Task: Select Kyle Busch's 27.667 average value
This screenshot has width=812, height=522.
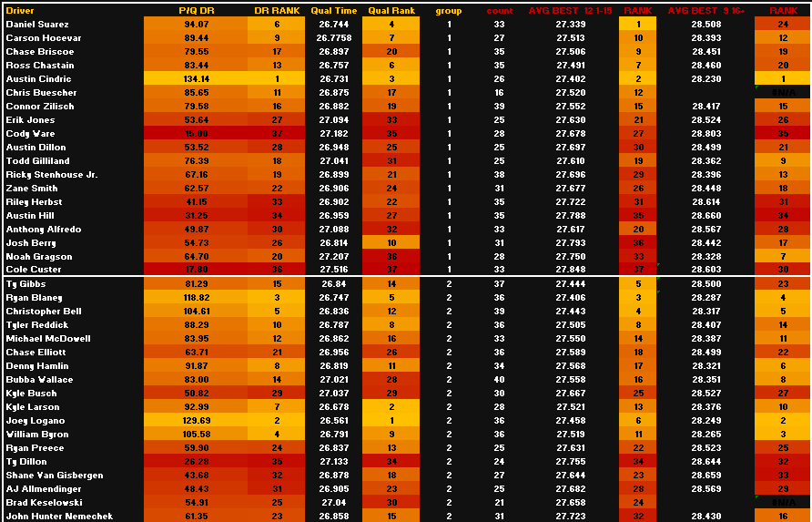Action: [571, 394]
